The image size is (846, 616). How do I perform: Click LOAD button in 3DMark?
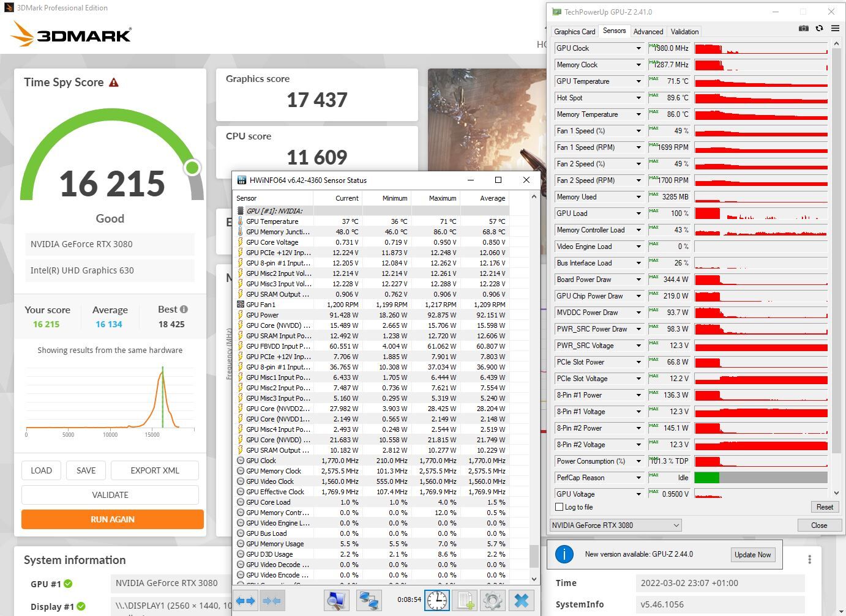[41, 470]
